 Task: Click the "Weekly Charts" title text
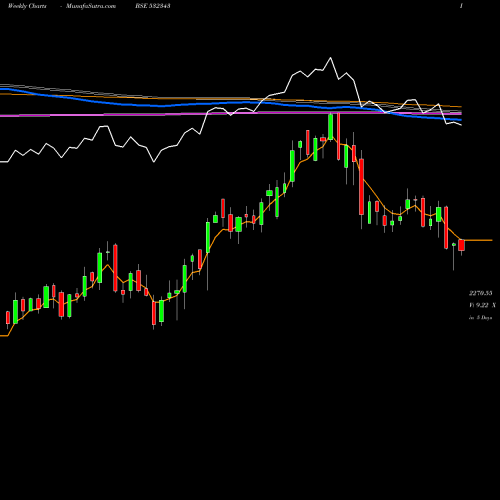[x=27, y=6]
